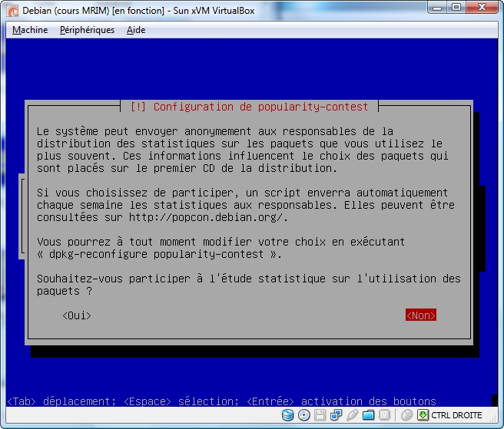Click the window resize grip at status bar corner
Viewport: 504px width, 429px height.
(493, 418)
